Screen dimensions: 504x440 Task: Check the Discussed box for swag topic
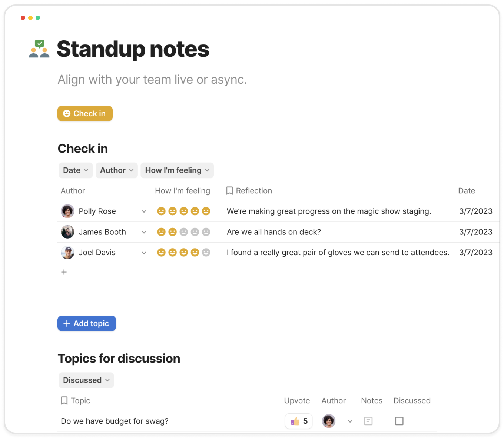click(x=399, y=421)
